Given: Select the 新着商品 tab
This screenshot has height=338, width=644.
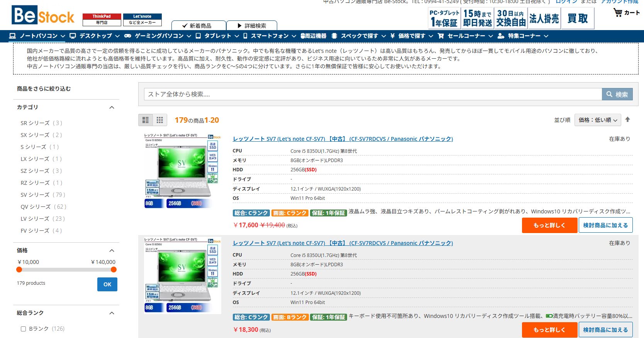Looking at the screenshot, I should tap(198, 25).
